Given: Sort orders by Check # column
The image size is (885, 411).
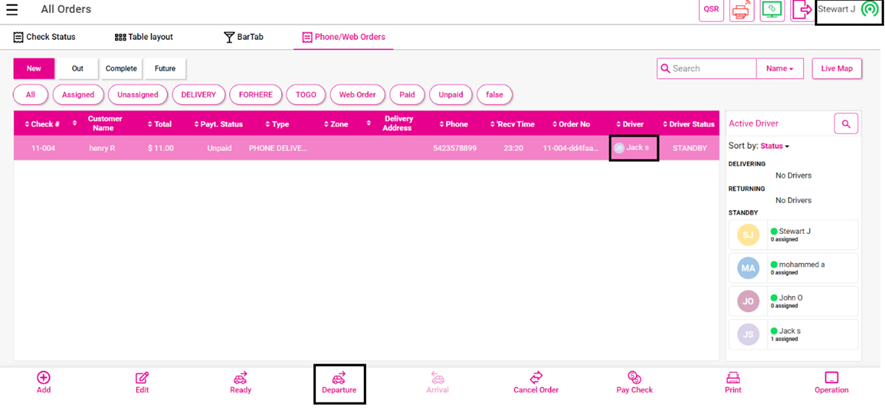Looking at the screenshot, I should (44, 124).
